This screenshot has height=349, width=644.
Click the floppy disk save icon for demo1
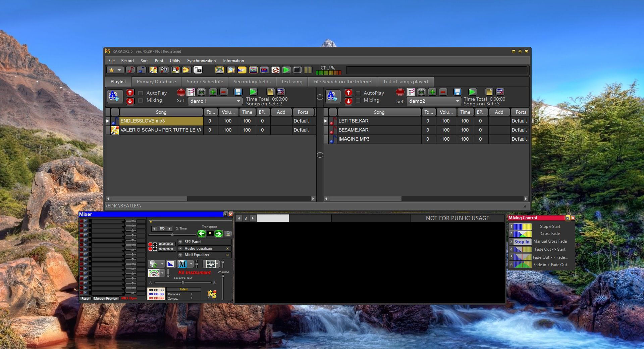[238, 92]
